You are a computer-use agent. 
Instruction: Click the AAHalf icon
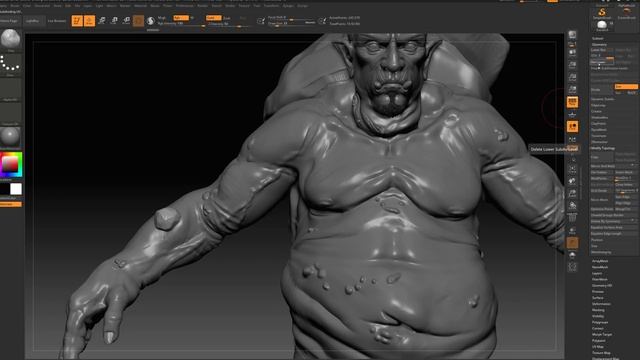[x=572, y=89]
